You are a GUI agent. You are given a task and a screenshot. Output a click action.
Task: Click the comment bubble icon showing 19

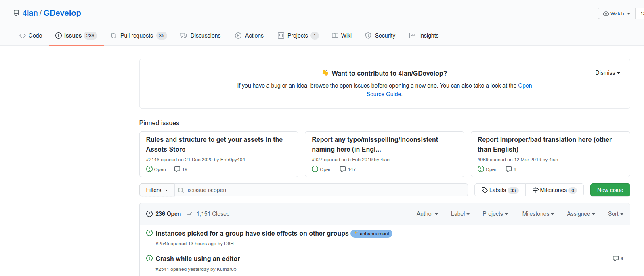point(177,169)
